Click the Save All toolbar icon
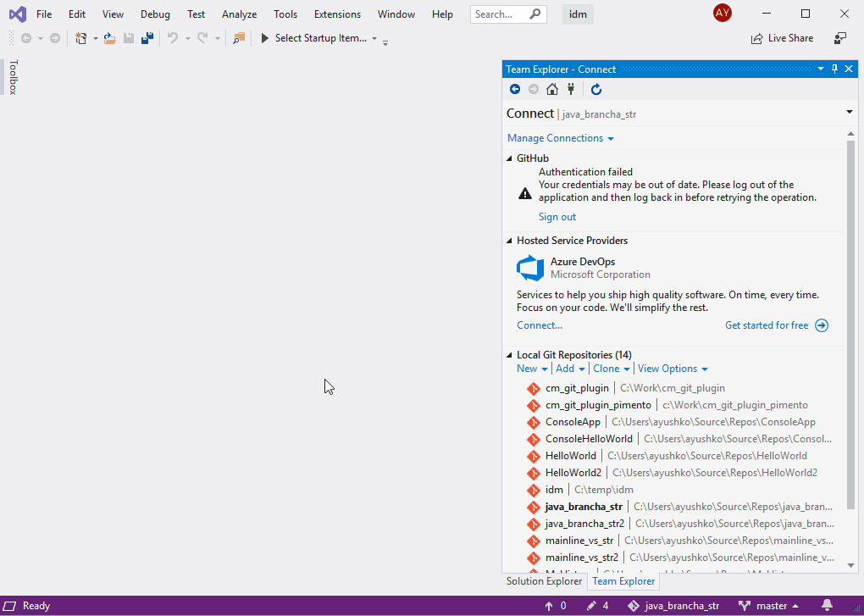The image size is (864, 616). (x=147, y=38)
